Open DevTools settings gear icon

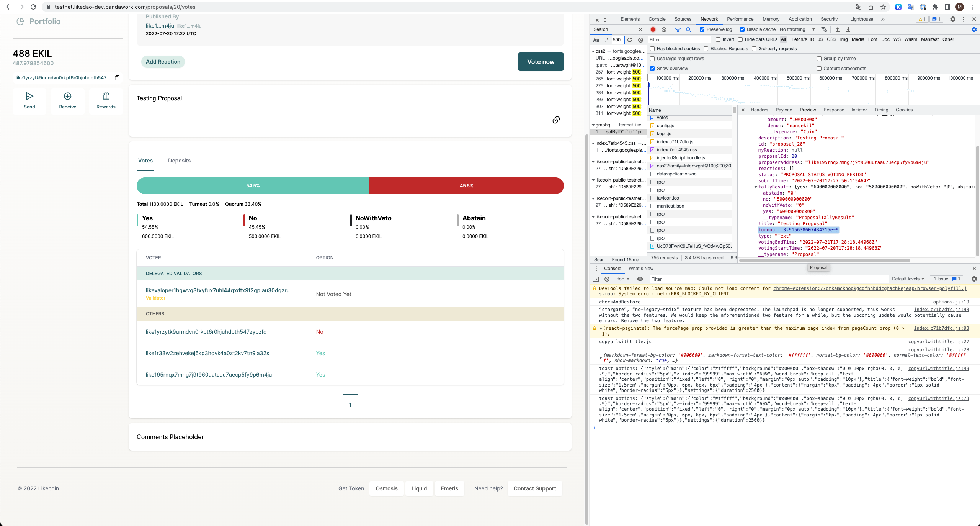click(x=953, y=19)
